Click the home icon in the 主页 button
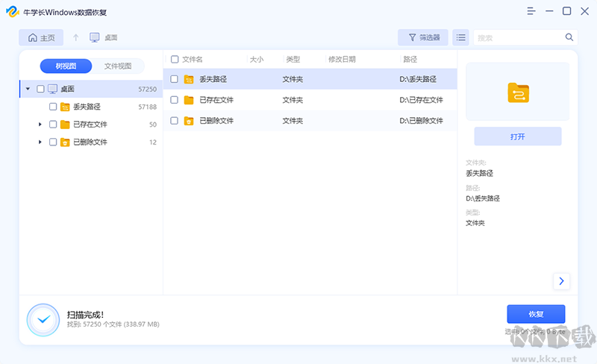The image size is (597, 364). [33, 37]
